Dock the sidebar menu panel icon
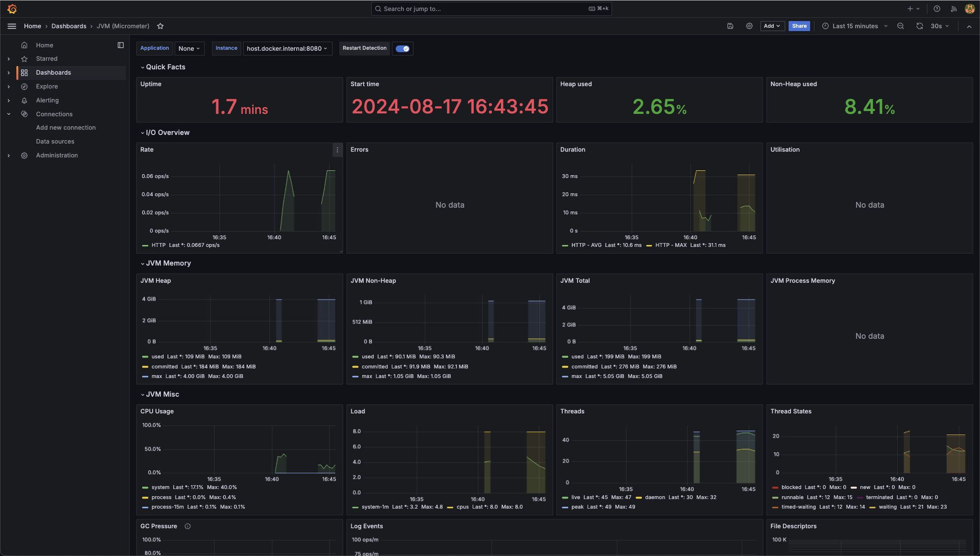 [121, 45]
